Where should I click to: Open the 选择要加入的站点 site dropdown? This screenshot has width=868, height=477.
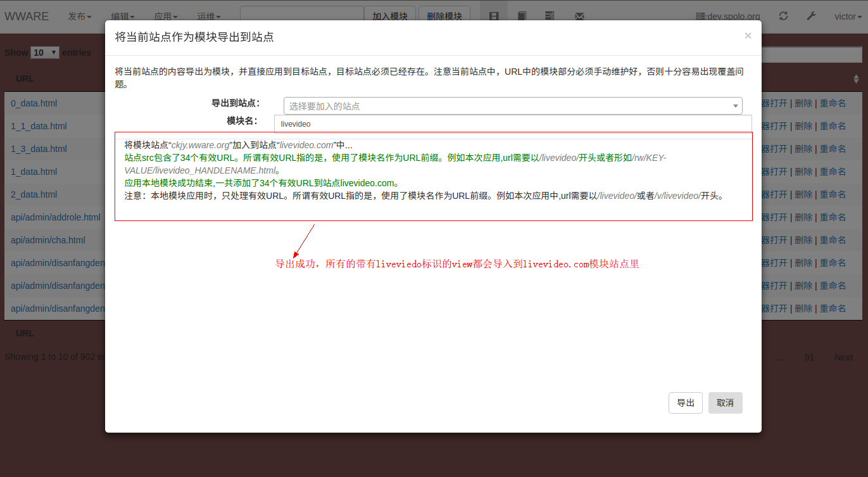tap(513, 106)
